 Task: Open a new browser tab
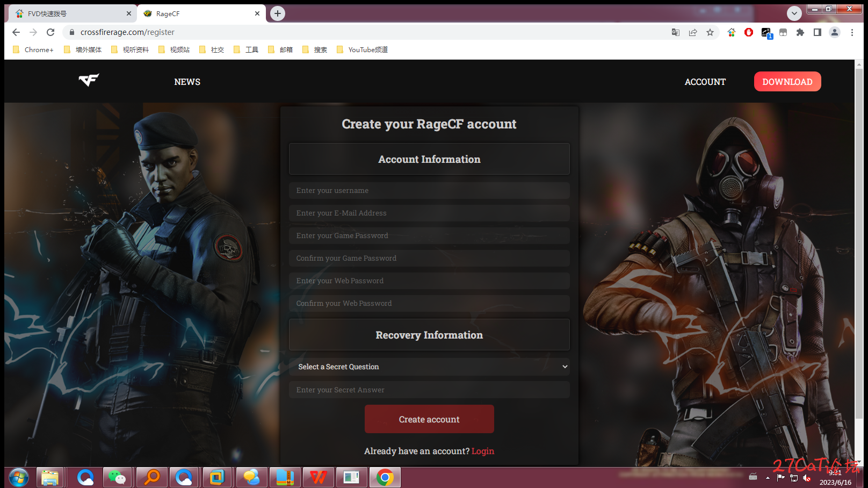pyautogui.click(x=277, y=13)
